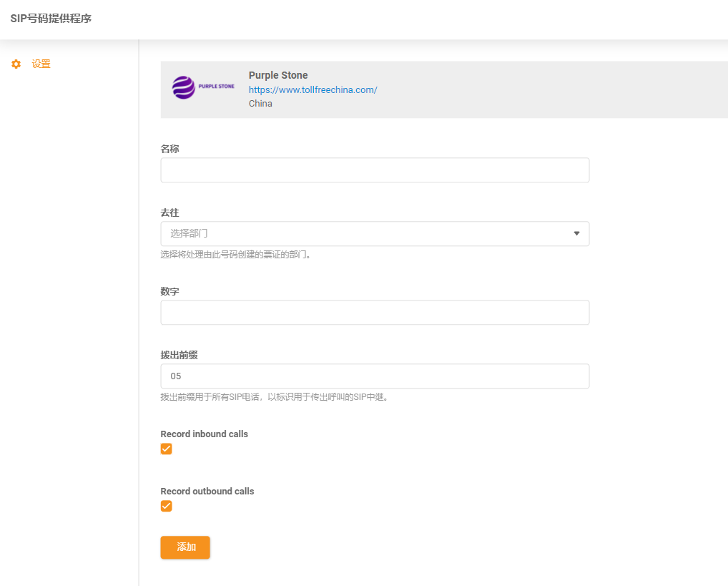Click the SIP号码提供程序 page title
This screenshot has width=728, height=586.
coord(51,19)
